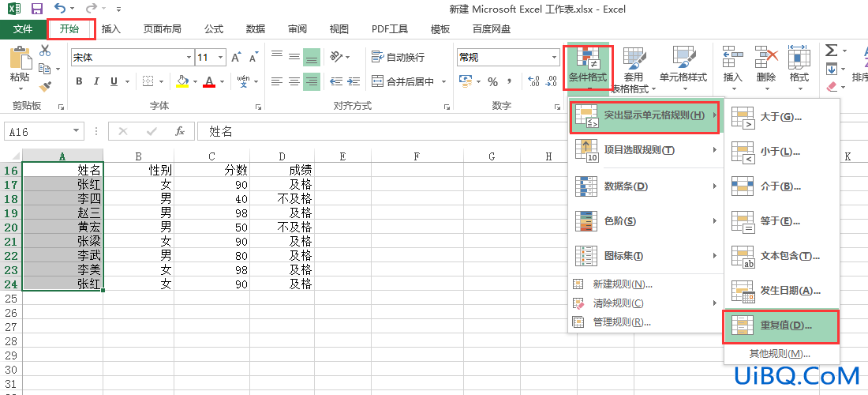Open 数据条(D) submenu
This screenshot has width=868, height=395.
(645, 186)
